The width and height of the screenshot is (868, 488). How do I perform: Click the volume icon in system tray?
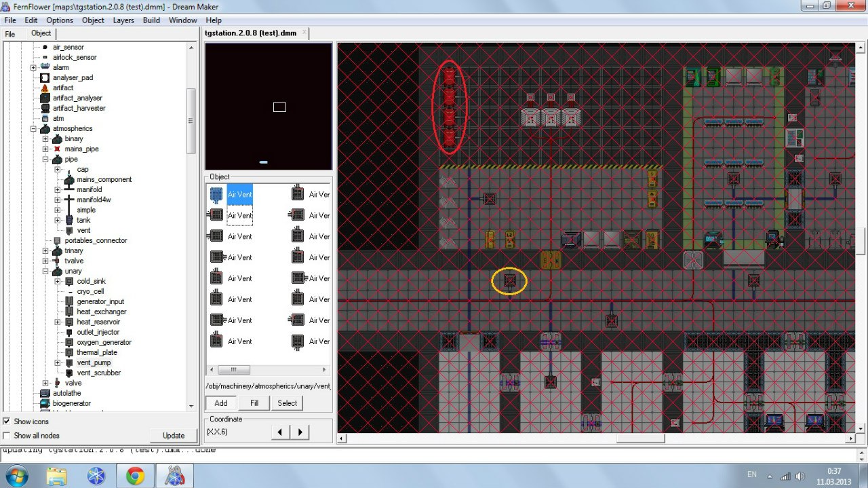tap(800, 476)
